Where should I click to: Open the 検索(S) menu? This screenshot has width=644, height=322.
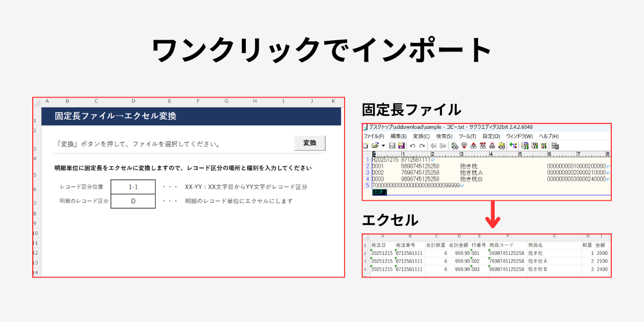(x=445, y=136)
